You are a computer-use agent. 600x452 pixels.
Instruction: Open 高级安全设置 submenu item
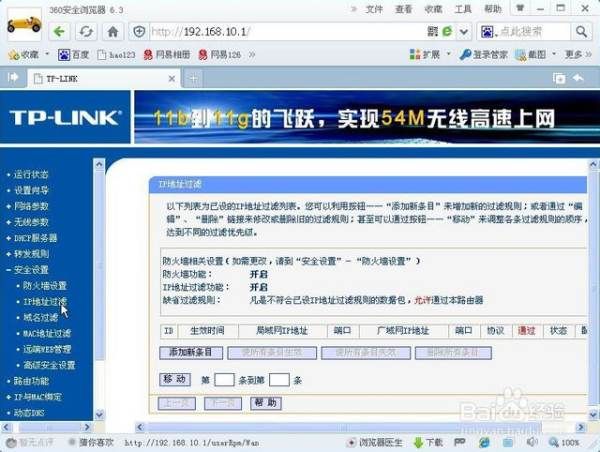(x=49, y=365)
